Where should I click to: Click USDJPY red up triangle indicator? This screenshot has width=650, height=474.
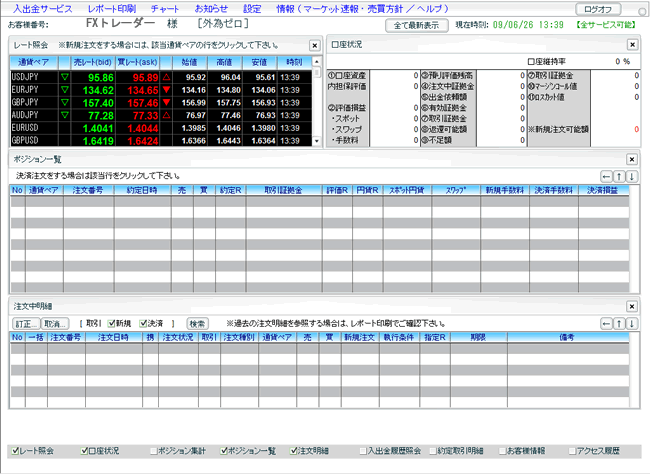pos(166,77)
